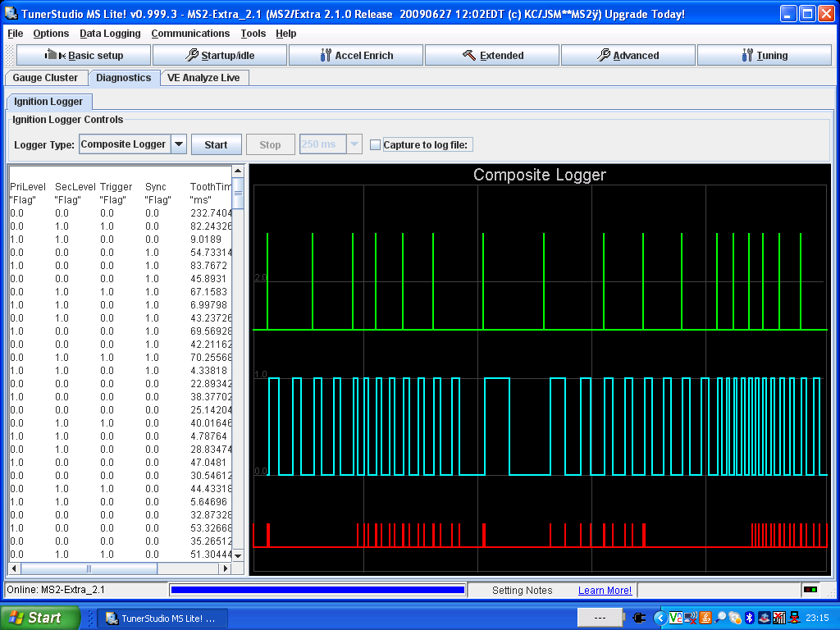Open the Accel Enrich settings
The height and width of the screenshot is (630, 840).
(x=356, y=56)
